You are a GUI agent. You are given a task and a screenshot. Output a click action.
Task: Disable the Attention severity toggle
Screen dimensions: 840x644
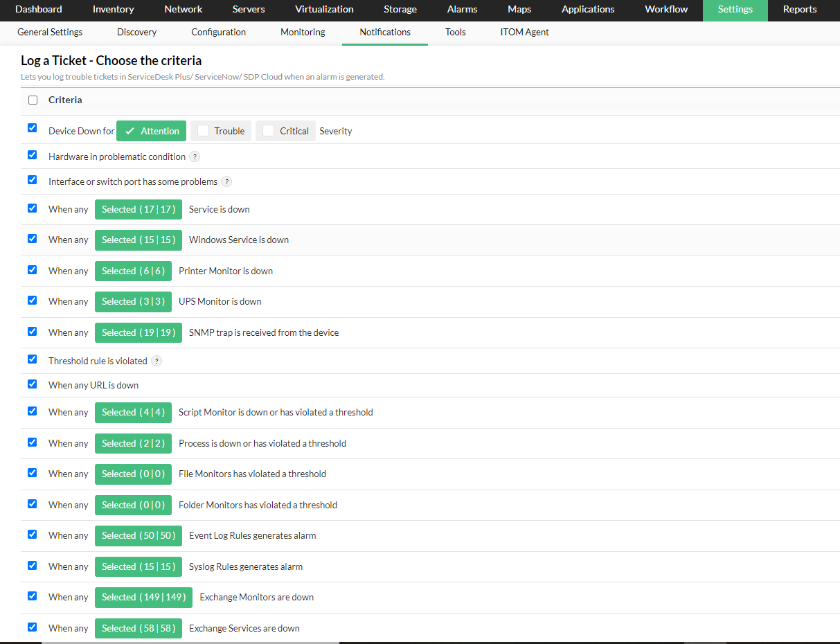(x=152, y=131)
